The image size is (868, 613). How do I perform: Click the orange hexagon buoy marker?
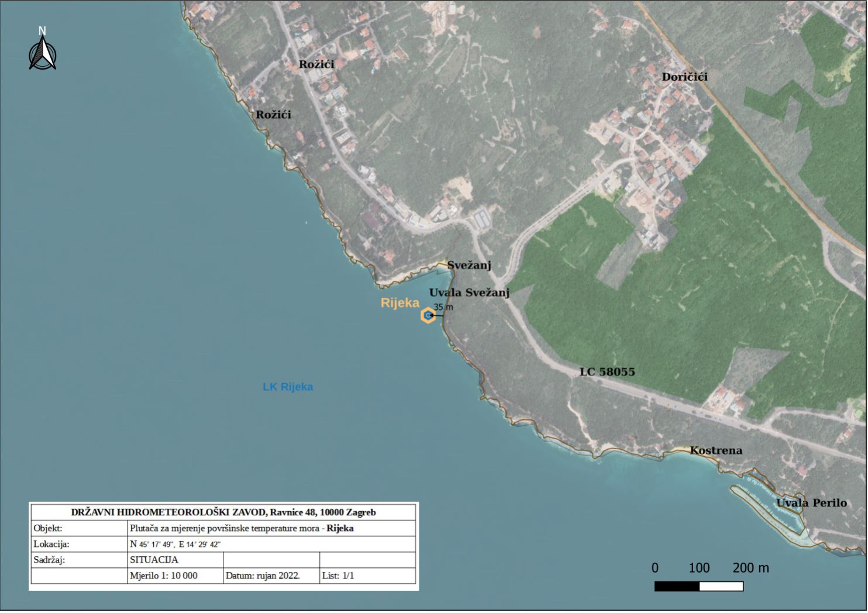point(428,316)
